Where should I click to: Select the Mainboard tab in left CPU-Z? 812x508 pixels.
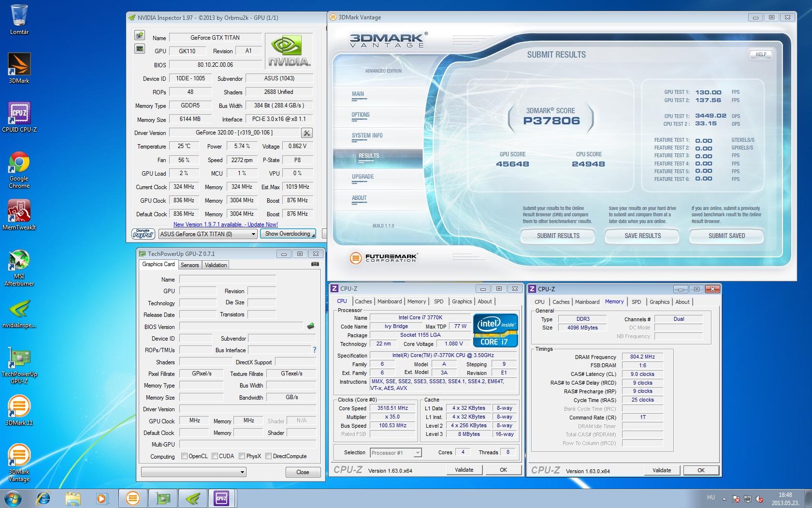point(389,301)
